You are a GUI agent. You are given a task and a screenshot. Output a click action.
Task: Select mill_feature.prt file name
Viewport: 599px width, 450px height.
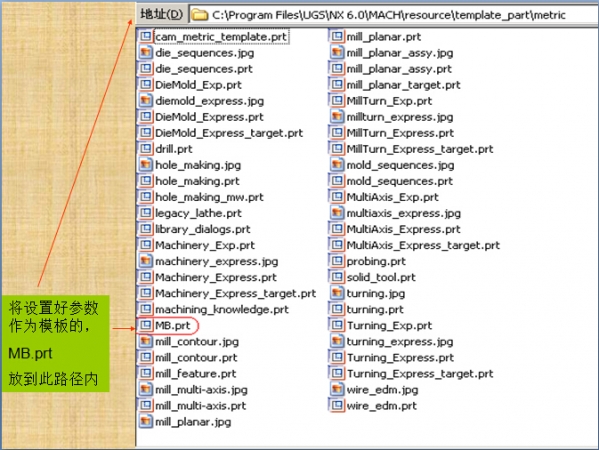(195, 374)
